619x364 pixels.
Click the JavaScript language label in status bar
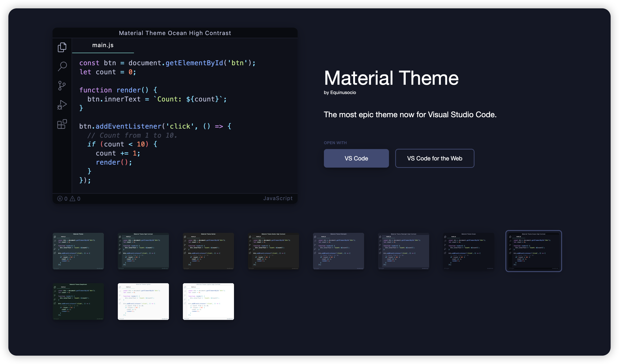pos(278,198)
